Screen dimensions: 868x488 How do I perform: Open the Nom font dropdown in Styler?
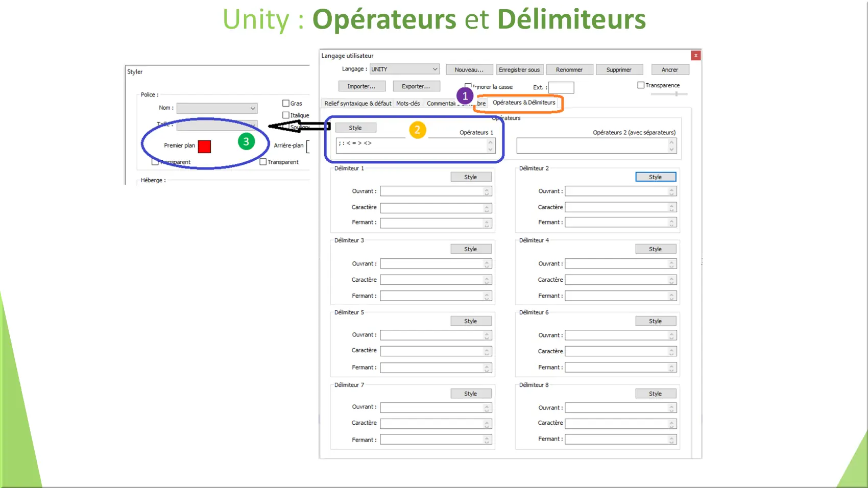[217, 108]
